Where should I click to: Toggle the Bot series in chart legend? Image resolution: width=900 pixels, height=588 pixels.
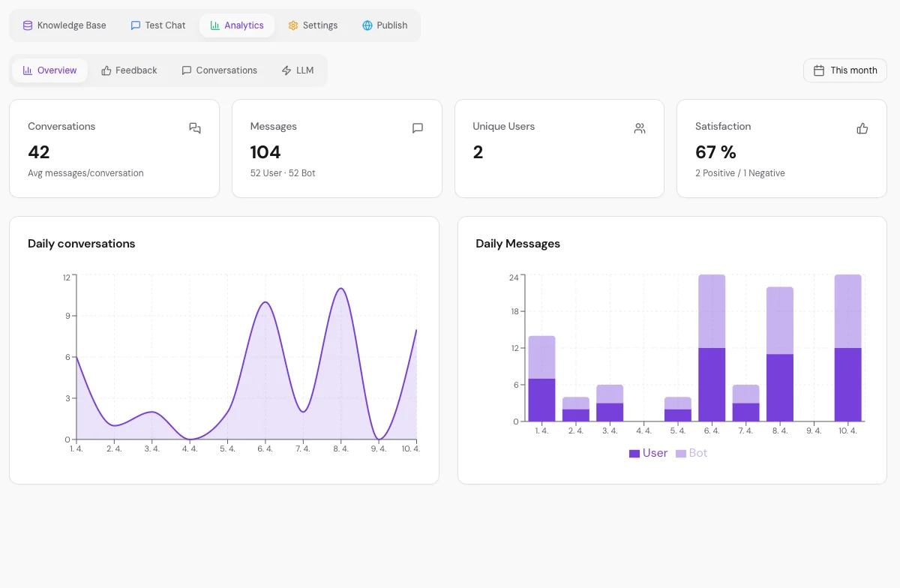click(x=691, y=453)
